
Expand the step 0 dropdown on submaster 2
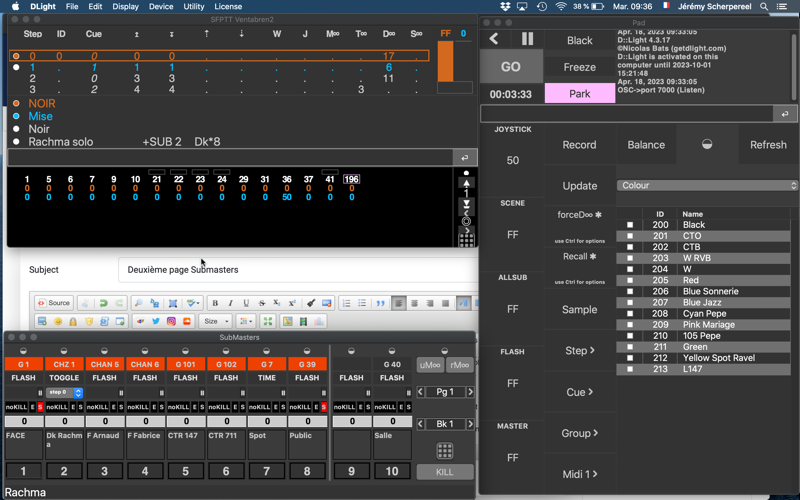pos(64,393)
